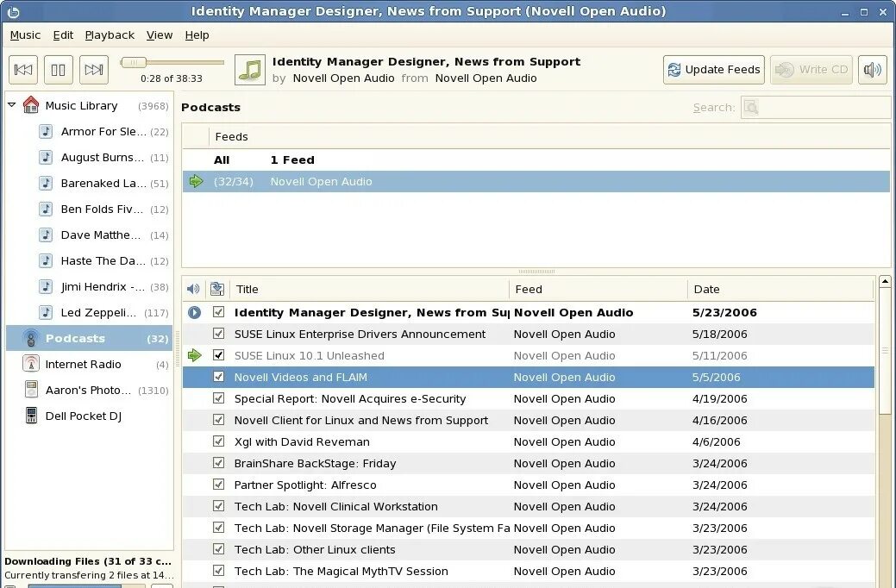Open Dell Pocket DJ device icon
896x588 pixels.
click(31, 416)
